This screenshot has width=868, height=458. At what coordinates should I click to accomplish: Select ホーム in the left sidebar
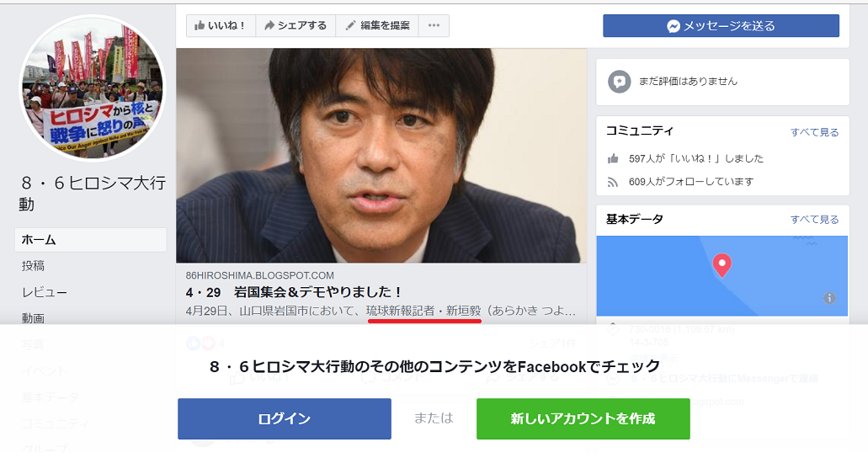pos(90,240)
